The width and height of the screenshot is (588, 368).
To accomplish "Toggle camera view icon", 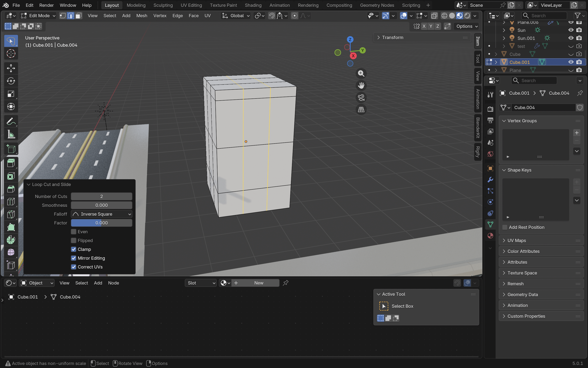I will pyautogui.click(x=361, y=98).
